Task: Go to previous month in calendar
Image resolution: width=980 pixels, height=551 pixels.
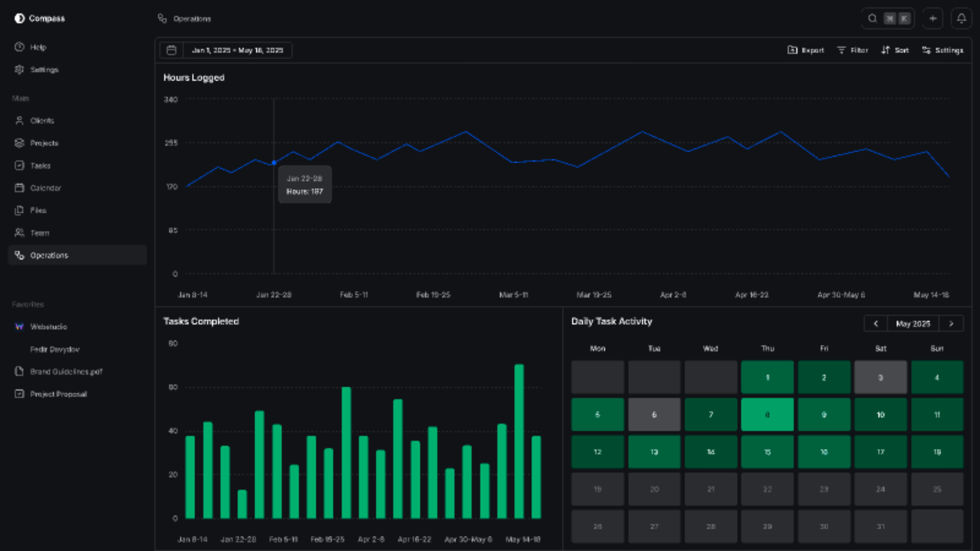Action: click(x=875, y=323)
